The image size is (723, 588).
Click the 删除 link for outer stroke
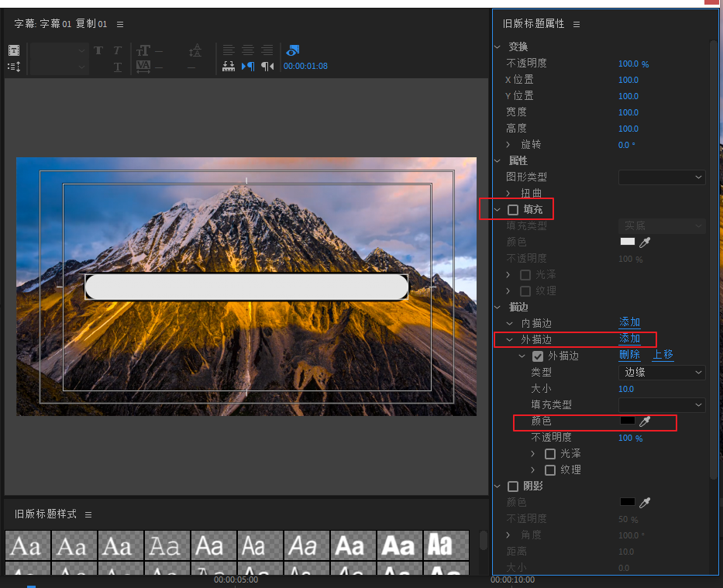coord(629,355)
